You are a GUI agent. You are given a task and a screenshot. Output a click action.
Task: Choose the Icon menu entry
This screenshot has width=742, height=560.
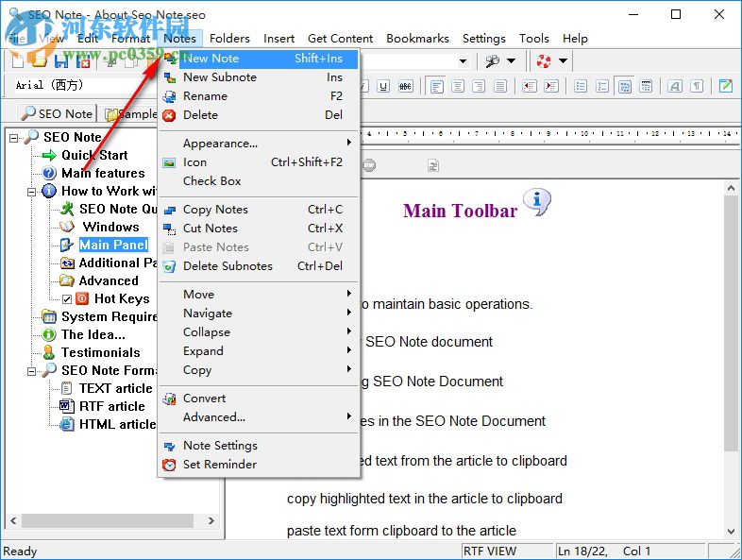click(259, 161)
